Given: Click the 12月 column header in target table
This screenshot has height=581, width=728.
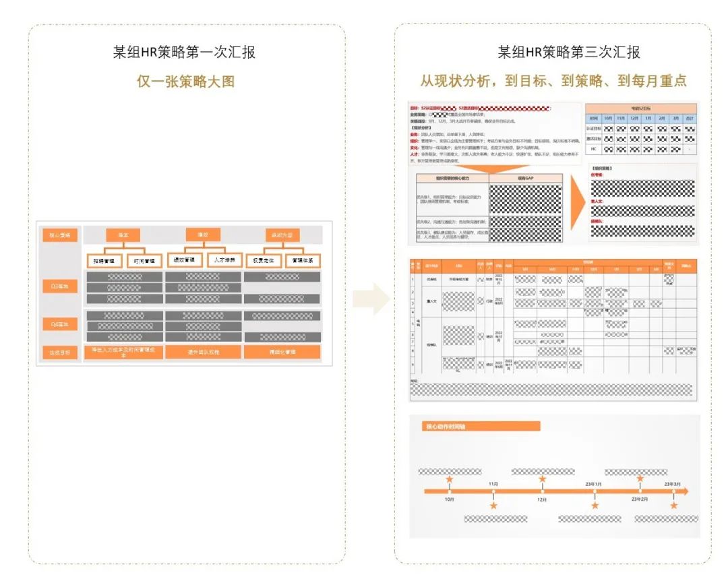Looking at the screenshot, I should point(634,119).
